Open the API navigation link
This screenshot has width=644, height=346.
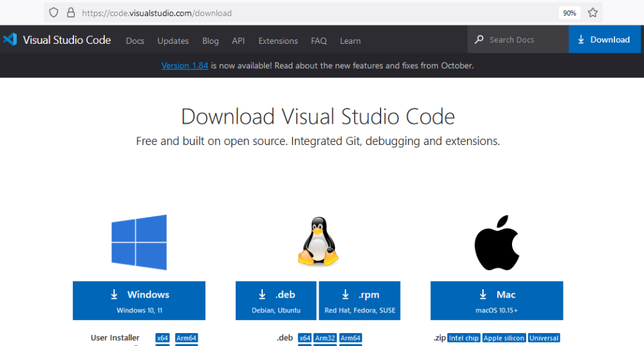pos(238,41)
